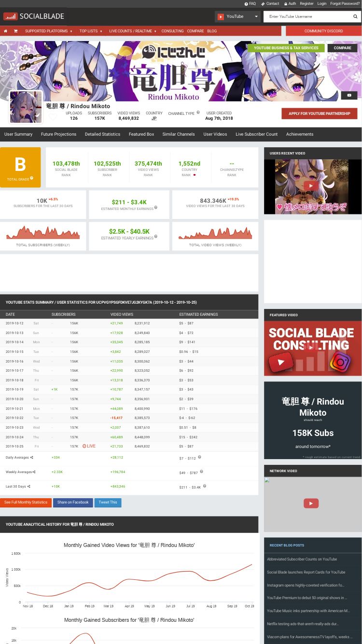
Task: Switch to User Videos tab
Action: [215, 134]
